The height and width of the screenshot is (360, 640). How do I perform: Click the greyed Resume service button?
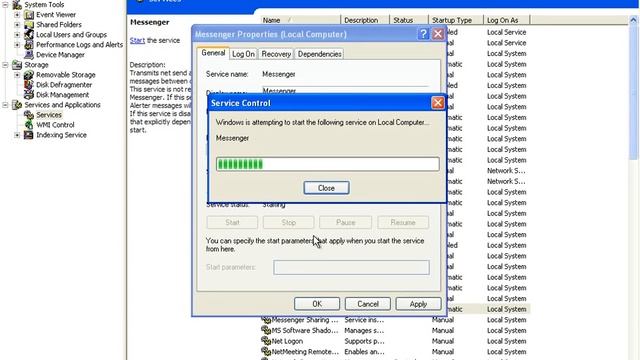click(x=403, y=222)
